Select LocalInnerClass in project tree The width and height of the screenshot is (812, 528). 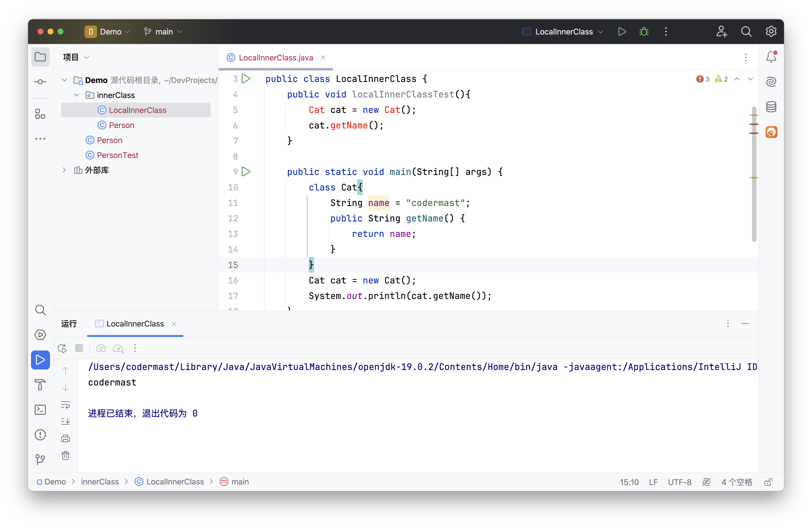[x=135, y=110]
